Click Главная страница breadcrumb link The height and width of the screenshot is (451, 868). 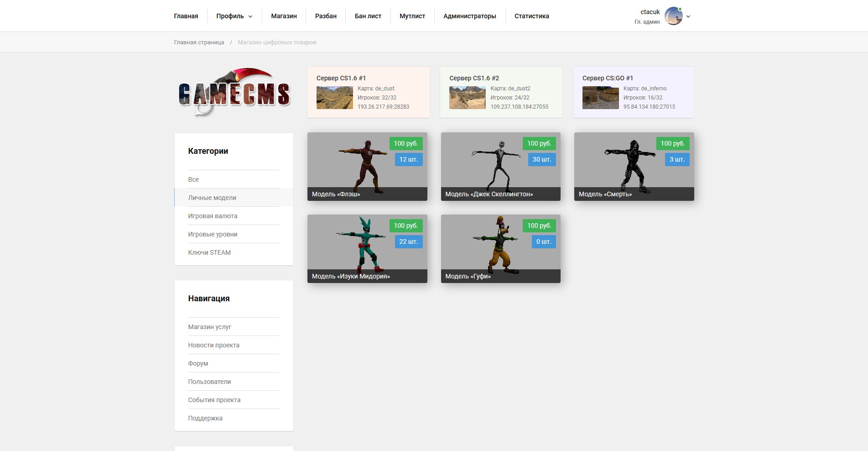click(199, 42)
